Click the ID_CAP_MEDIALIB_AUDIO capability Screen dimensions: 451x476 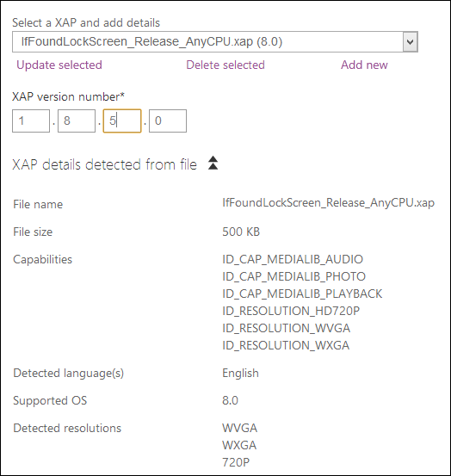coord(293,259)
